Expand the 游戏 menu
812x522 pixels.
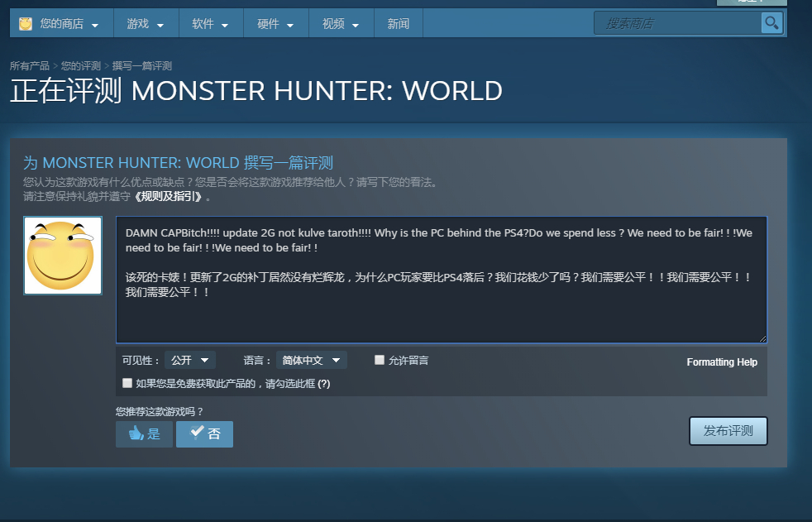[146, 24]
